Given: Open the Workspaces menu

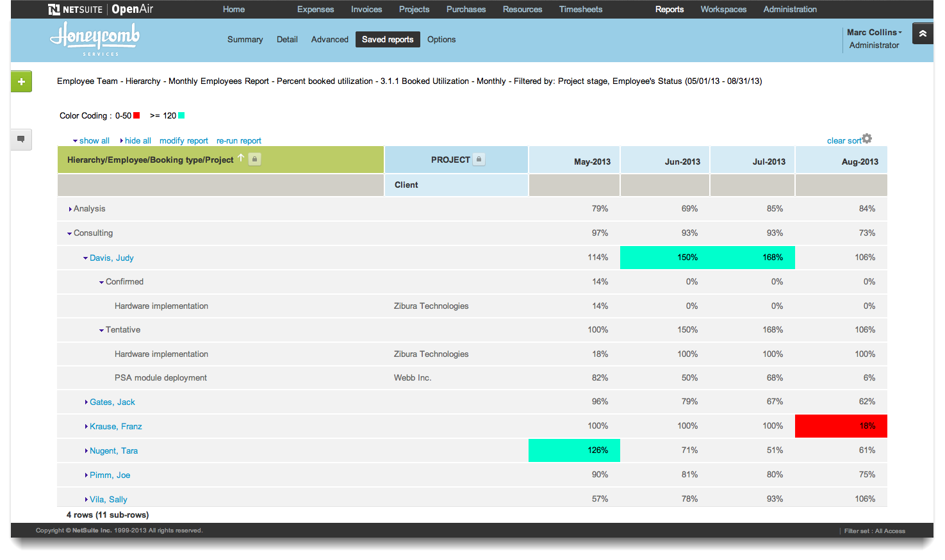Looking at the screenshot, I should 723,9.
